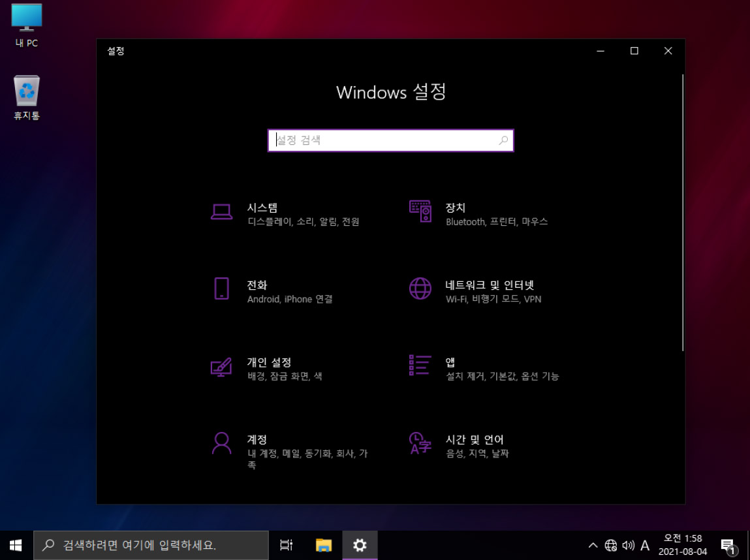
Task: Open the 시스템 title link
Action: (x=262, y=208)
